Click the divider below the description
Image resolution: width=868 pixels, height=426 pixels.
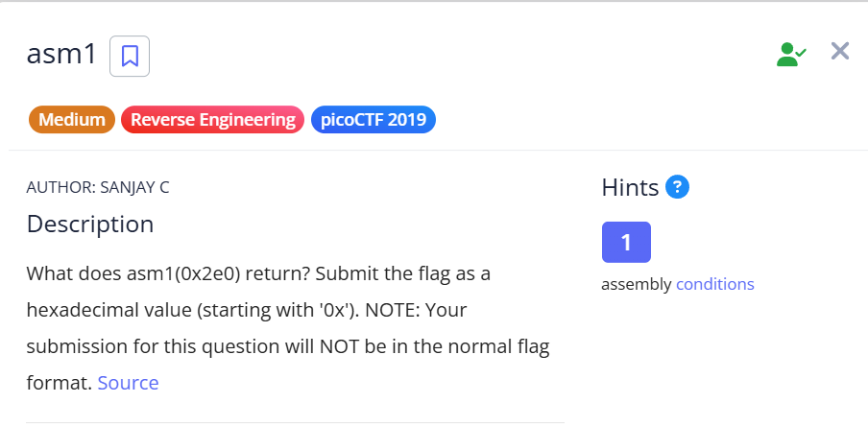[x=295, y=422]
